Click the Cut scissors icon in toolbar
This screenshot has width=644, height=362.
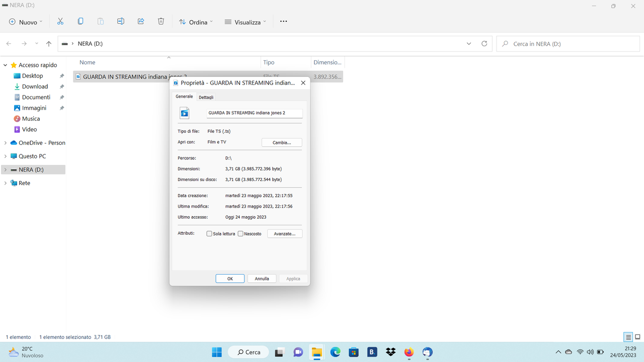60,22
